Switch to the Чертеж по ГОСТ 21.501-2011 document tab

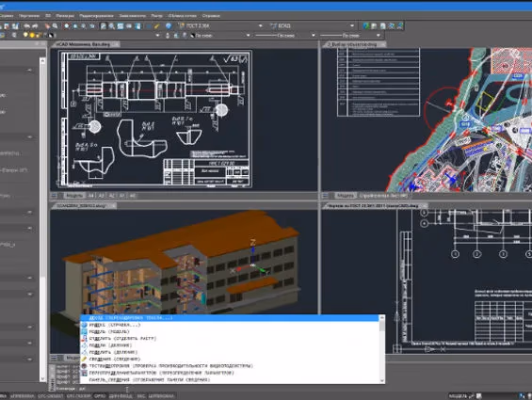tap(374, 205)
